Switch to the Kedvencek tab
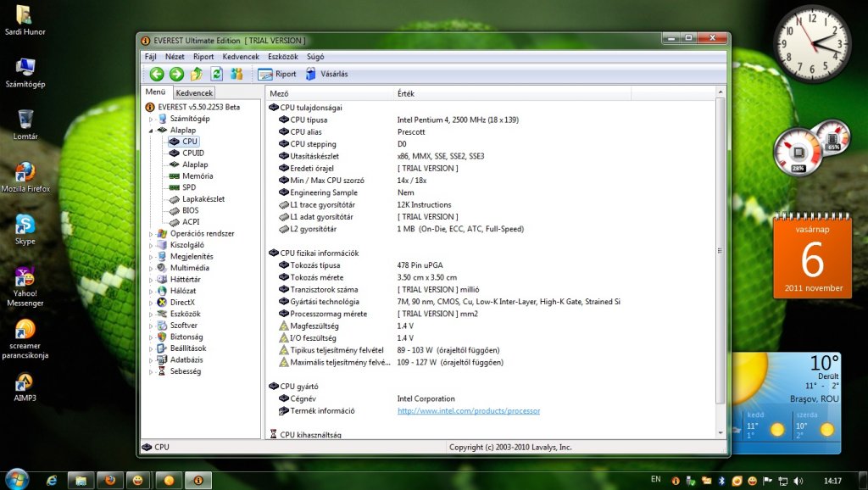 [x=194, y=93]
